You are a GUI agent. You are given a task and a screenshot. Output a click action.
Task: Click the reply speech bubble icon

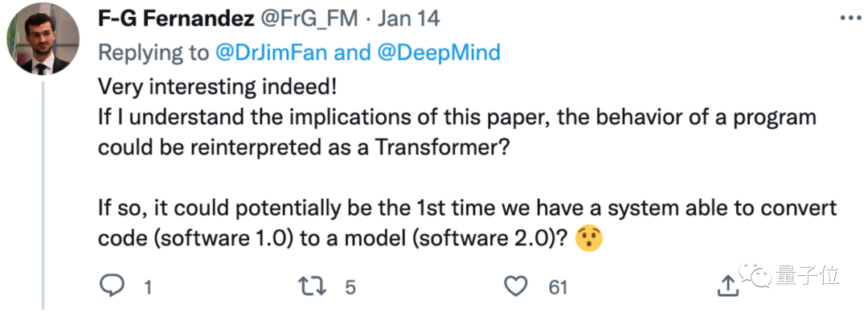tap(113, 286)
